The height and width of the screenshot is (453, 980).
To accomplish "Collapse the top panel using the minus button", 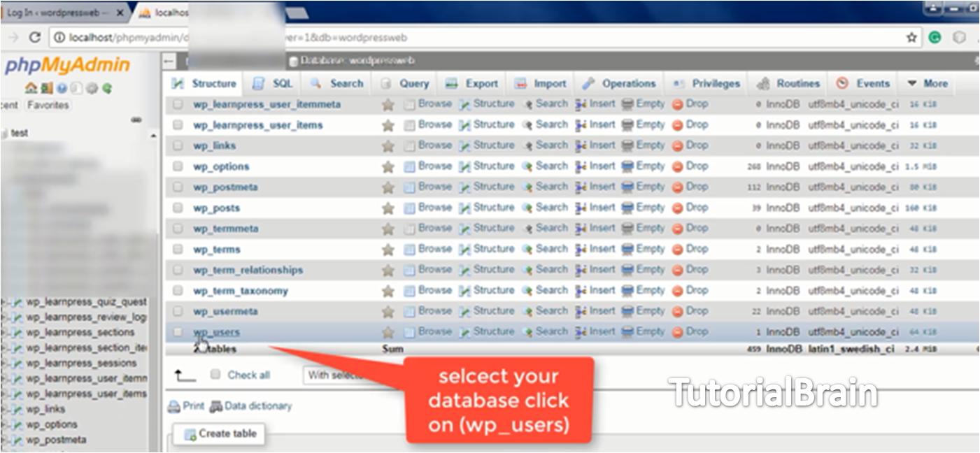I will [169, 62].
